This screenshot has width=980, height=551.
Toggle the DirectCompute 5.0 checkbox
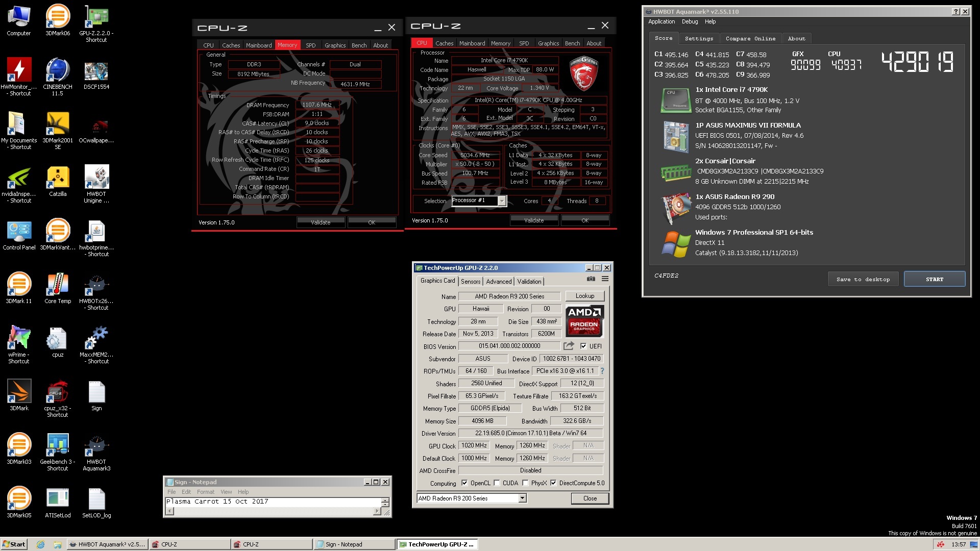coord(553,483)
